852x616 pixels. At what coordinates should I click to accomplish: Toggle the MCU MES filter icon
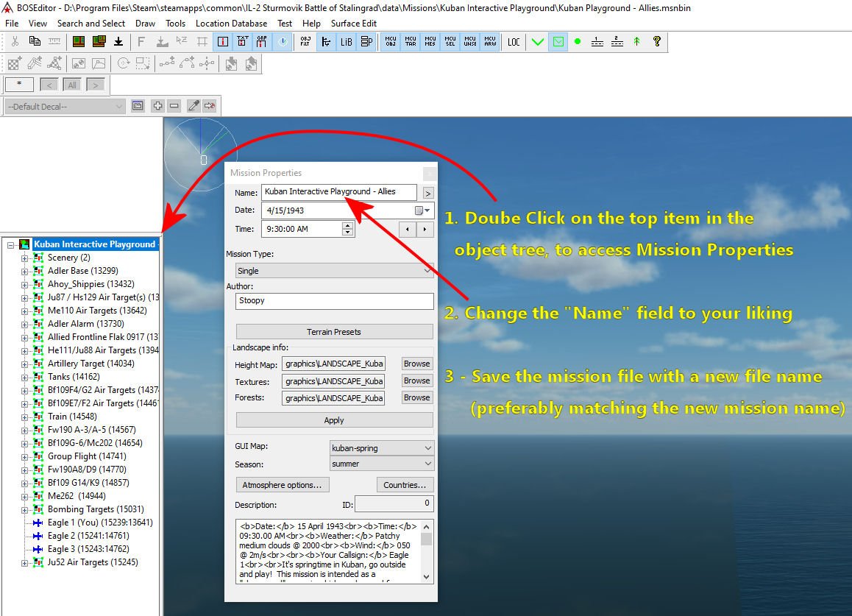point(430,42)
